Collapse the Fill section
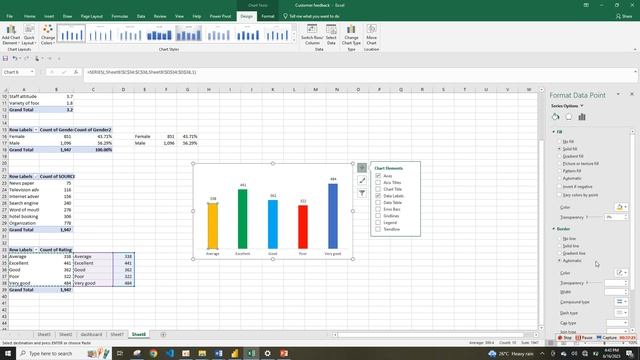The width and height of the screenshot is (640, 360). click(x=554, y=132)
